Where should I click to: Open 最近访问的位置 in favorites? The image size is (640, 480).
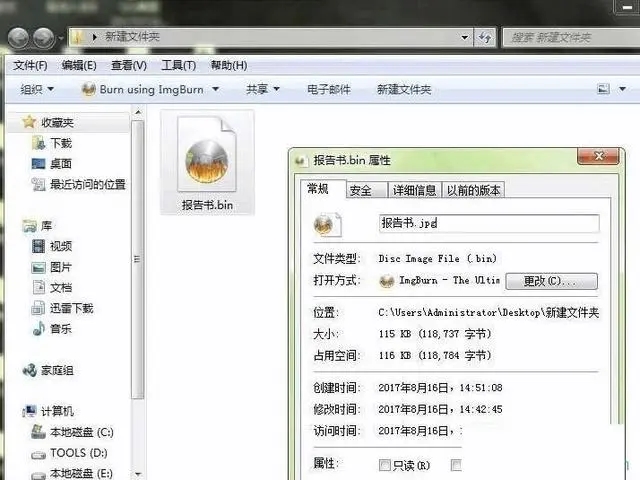coord(79,184)
